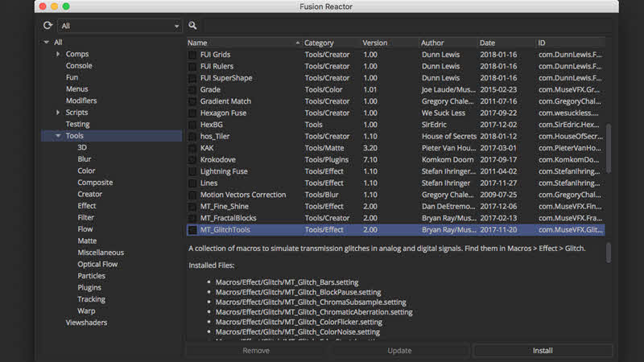The height and width of the screenshot is (362, 644).
Task: Tick the Krokodove checkbox
Action: 192,159
